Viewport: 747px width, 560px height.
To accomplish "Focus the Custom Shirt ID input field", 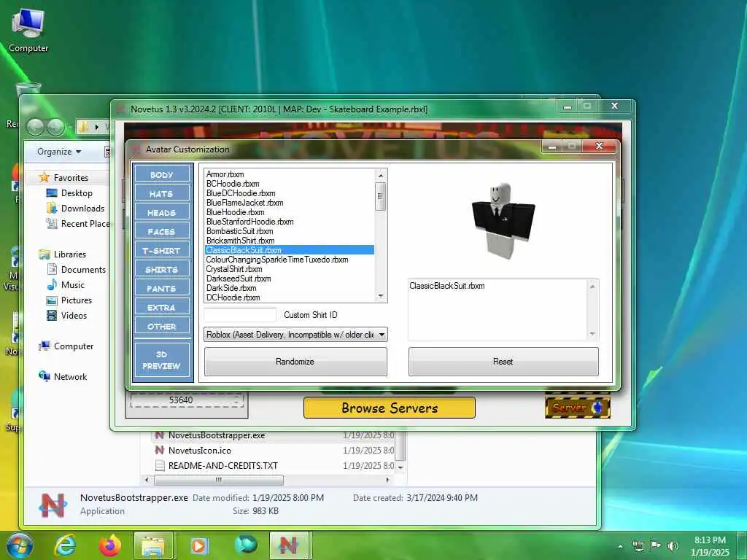I will point(240,315).
